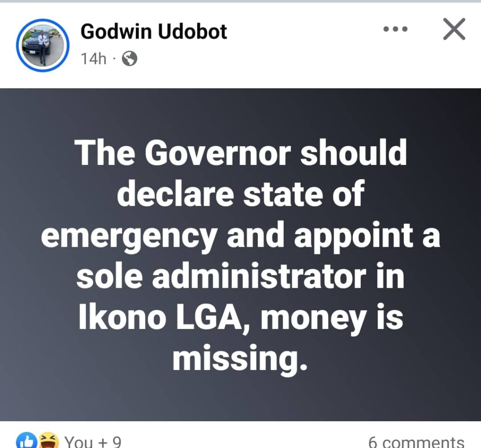Dismiss the post with the X icon
This screenshot has width=481, height=448.
[x=454, y=29]
